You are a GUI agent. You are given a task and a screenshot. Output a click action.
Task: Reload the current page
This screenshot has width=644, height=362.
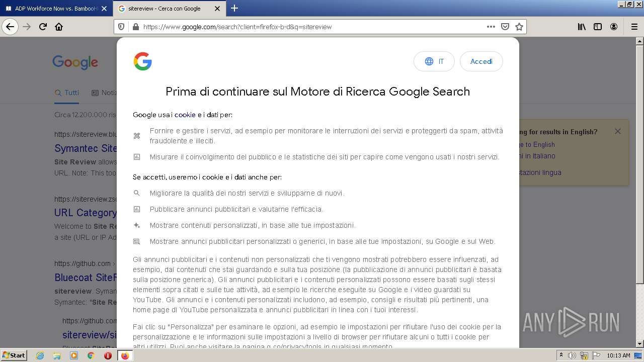[43, 27]
